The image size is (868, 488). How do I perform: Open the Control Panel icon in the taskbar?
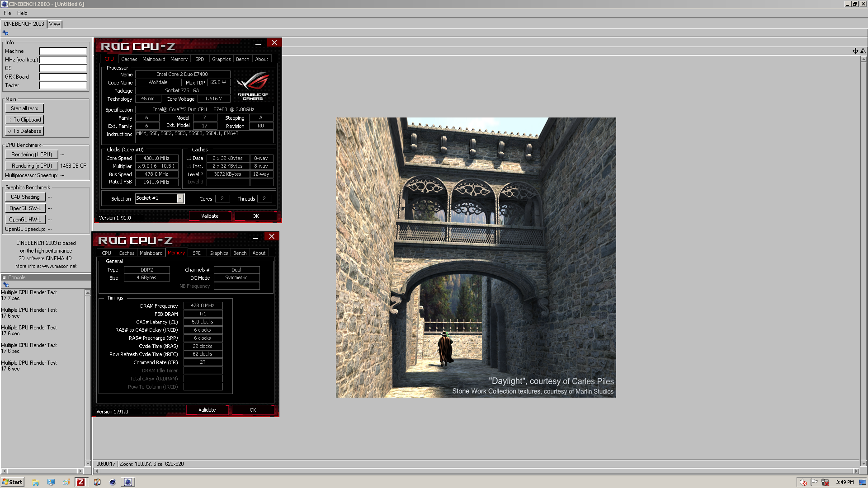tap(51, 482)
